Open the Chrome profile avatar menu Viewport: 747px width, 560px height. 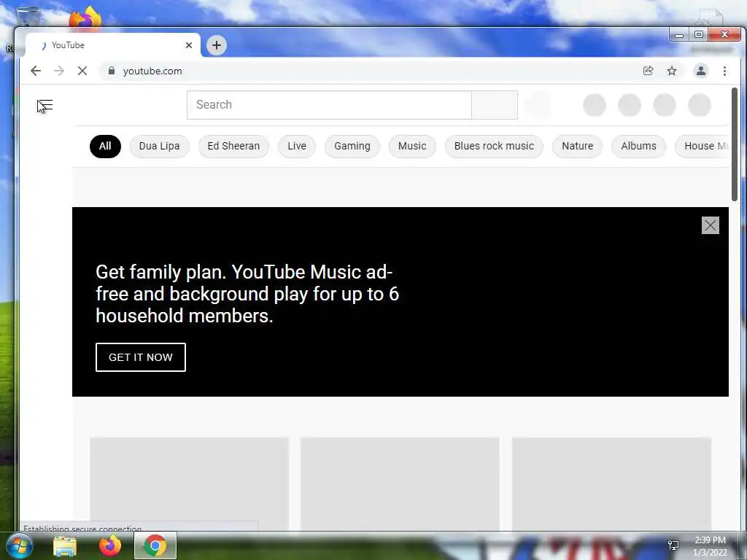tap(701, 71)
